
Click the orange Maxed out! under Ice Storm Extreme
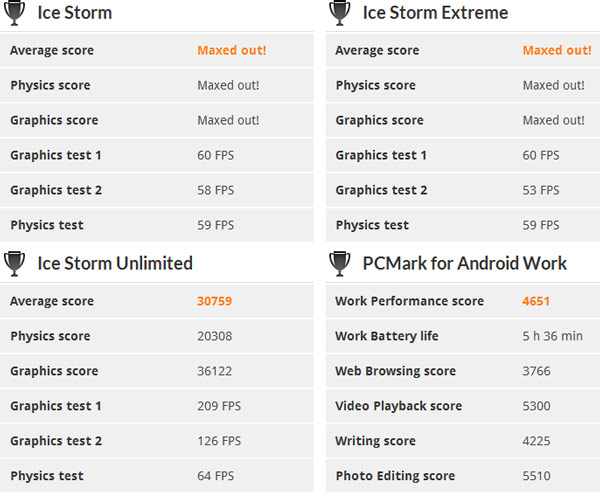pyautogui.click(x=556, y=50)
